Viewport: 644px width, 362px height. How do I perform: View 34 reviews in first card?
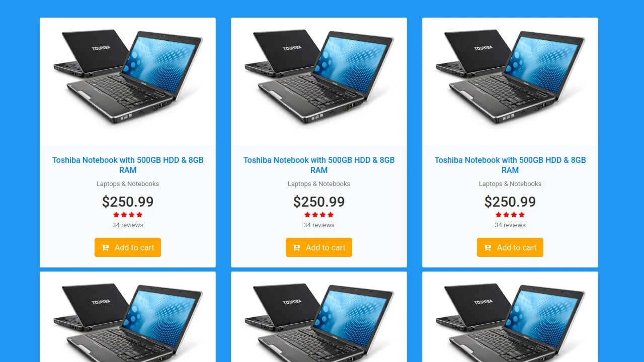point(128,225)
